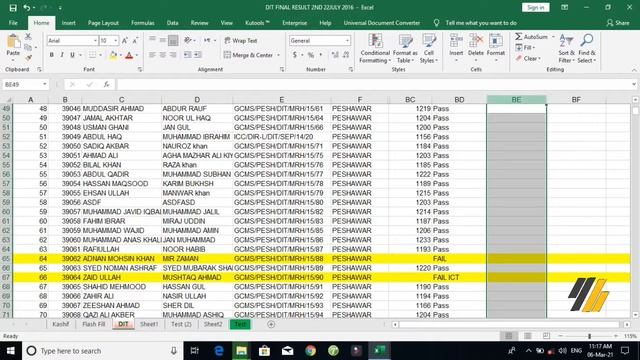Click the Windows Start button
Viewport: 640px width, 360px height.
click(11, 351)
